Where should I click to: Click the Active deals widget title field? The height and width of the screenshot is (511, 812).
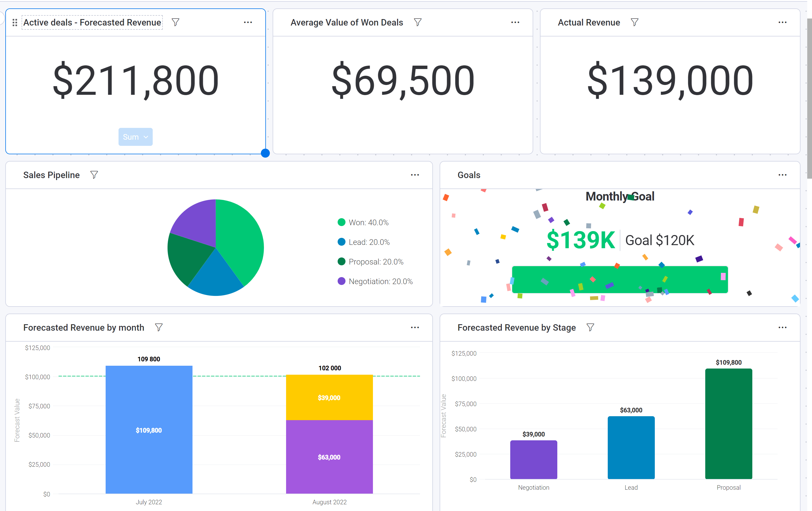92,22
